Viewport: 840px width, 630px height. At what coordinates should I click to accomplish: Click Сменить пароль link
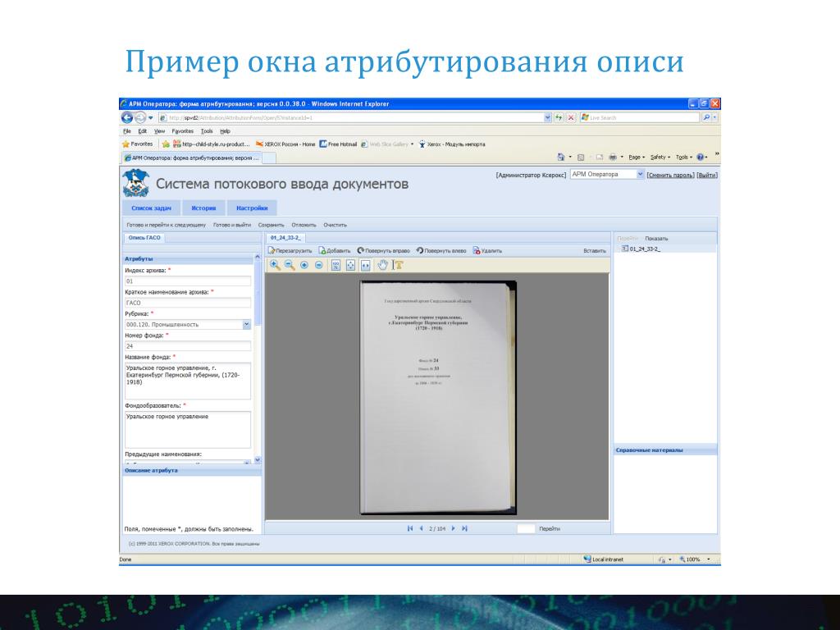click(670, 176)
